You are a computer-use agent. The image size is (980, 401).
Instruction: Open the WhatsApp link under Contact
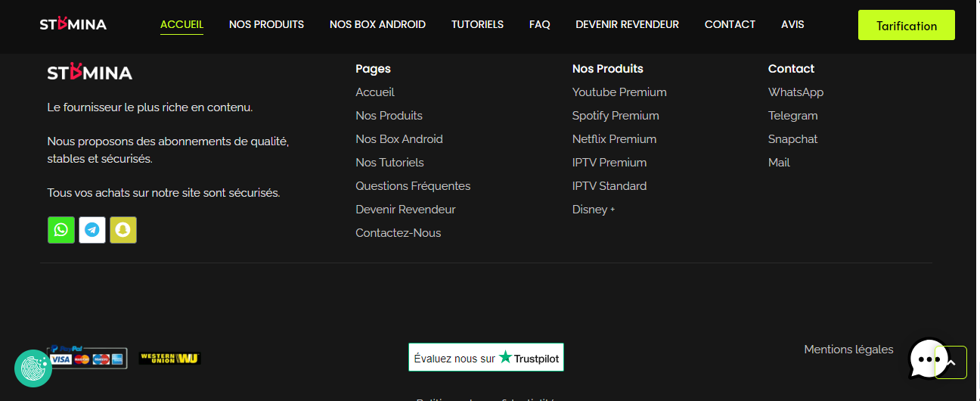click(x=795, y=92)
